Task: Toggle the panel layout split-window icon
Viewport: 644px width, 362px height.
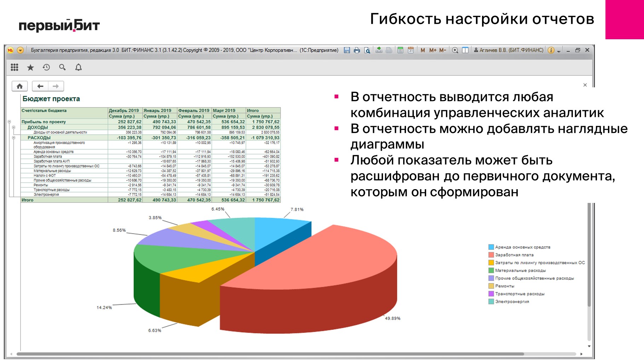Action: tap(465, 50)
